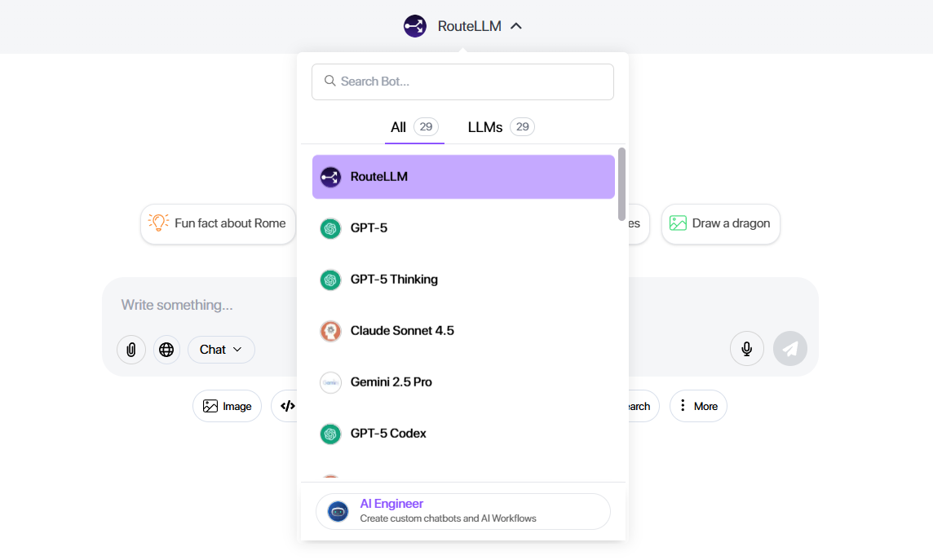Click the picture icon on Draw a dragon

[x=678, y=223]
